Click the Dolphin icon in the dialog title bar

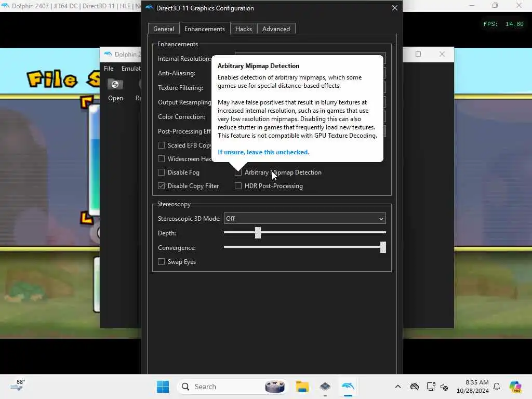point(149,8)
